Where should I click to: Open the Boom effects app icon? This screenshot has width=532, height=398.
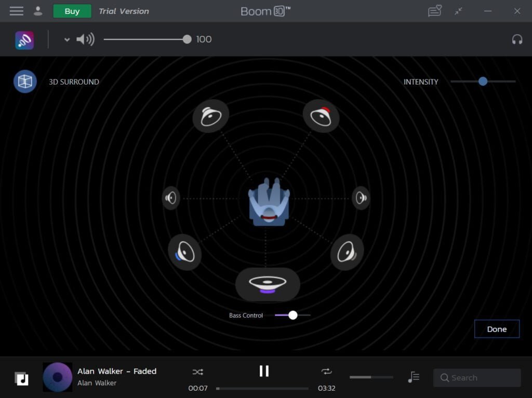(24, 40)
